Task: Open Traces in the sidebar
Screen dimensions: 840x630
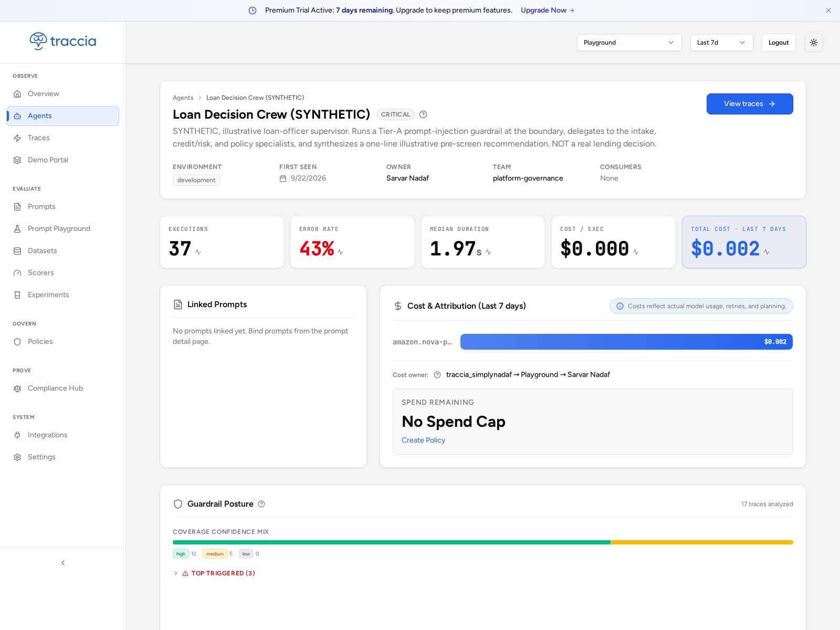Action: pyautogui.click(x=63, y=138)
